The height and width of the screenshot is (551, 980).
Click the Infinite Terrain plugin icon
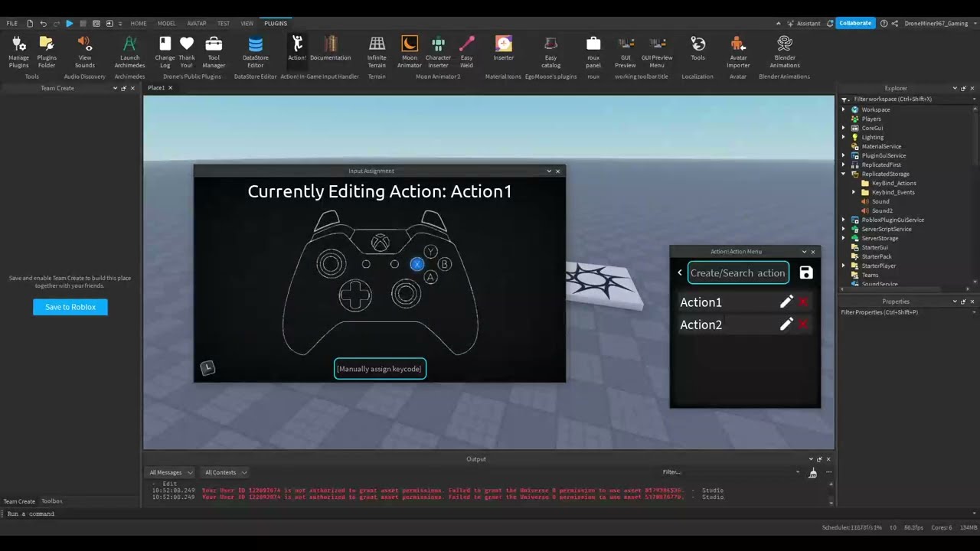pos(377,51)
